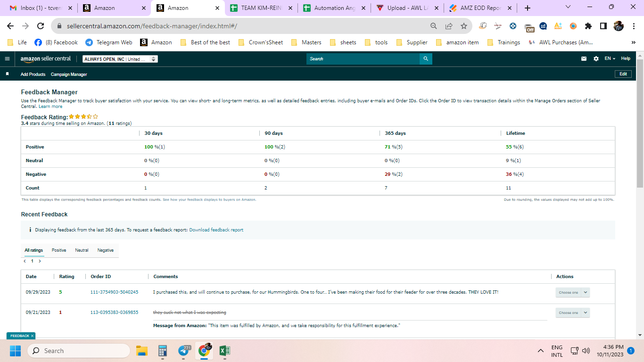644x362 pixels.
Task: Click the extension icon with the Off badge
Action: tap(529, 27)
